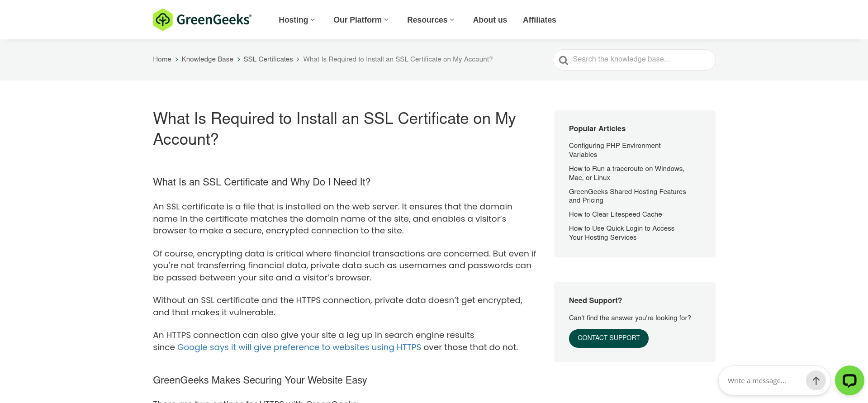
Task: Go to Home breadcrumb
Action: [x=162, y=59]
